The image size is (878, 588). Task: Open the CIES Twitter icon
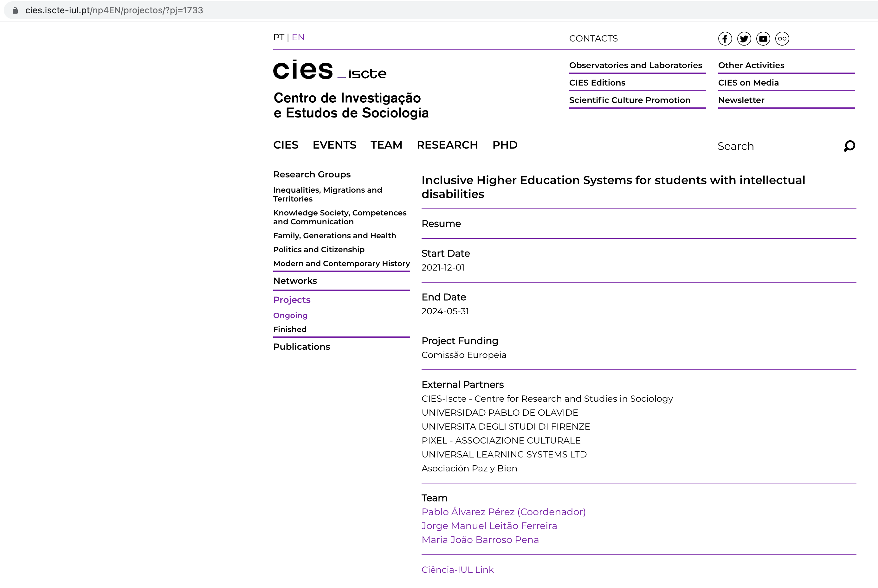744,39
